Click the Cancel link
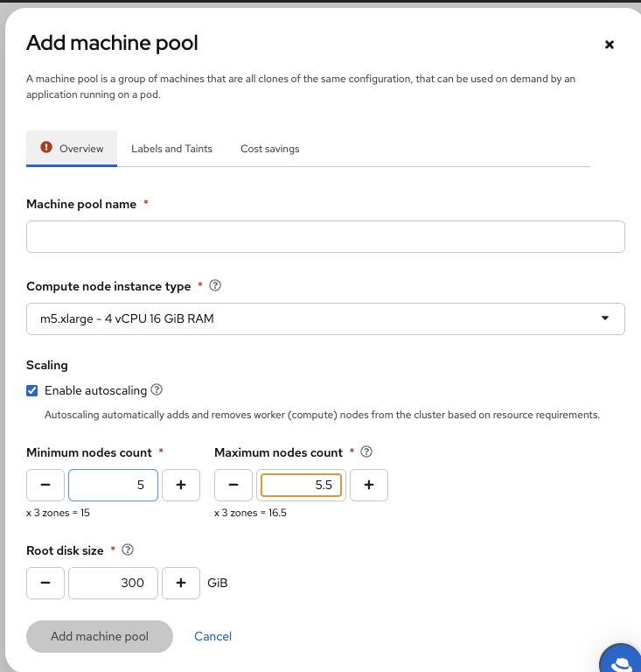The image size is (641, 672). click(213, 637)
